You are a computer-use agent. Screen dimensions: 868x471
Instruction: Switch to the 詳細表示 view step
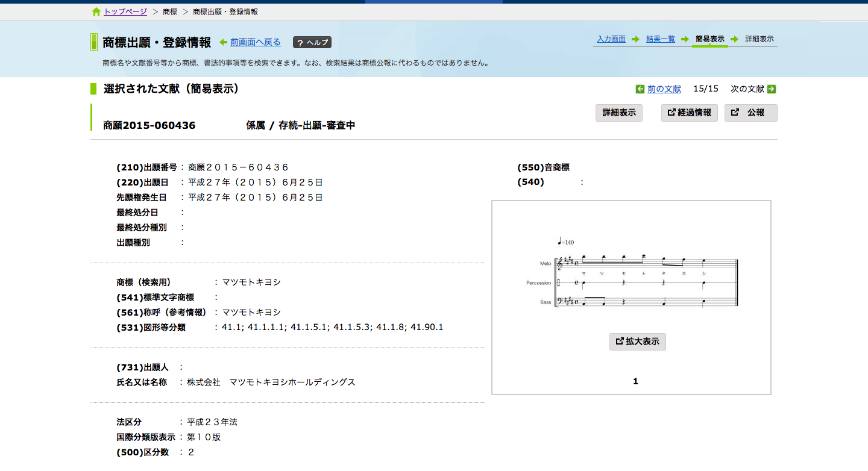coord(760,37)
